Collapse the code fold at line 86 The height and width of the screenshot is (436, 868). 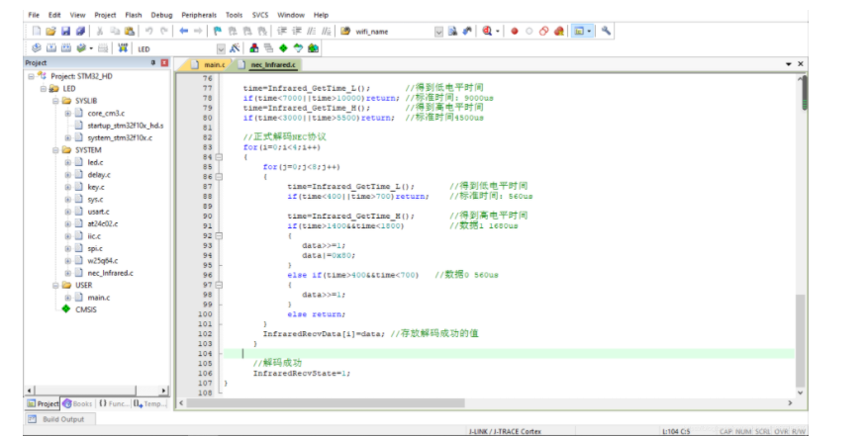[219, 177]
